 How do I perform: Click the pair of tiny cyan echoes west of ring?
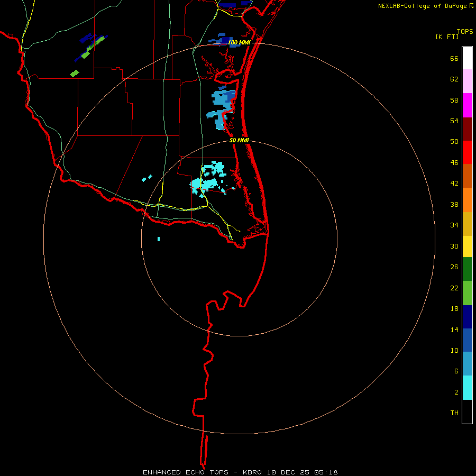pyautogui.click(x=147, y=178)
